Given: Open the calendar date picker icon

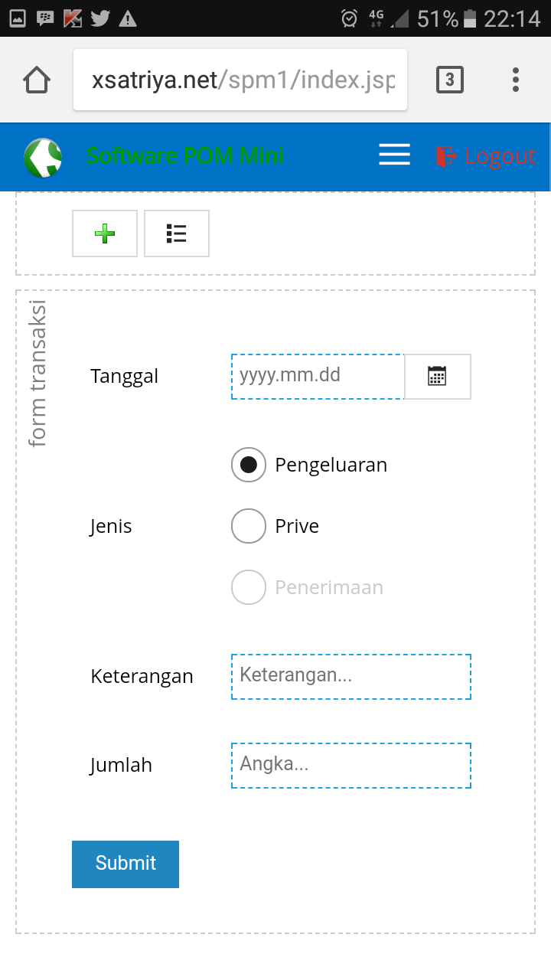Looking at the screenshot, I should [x=437, y=376].
